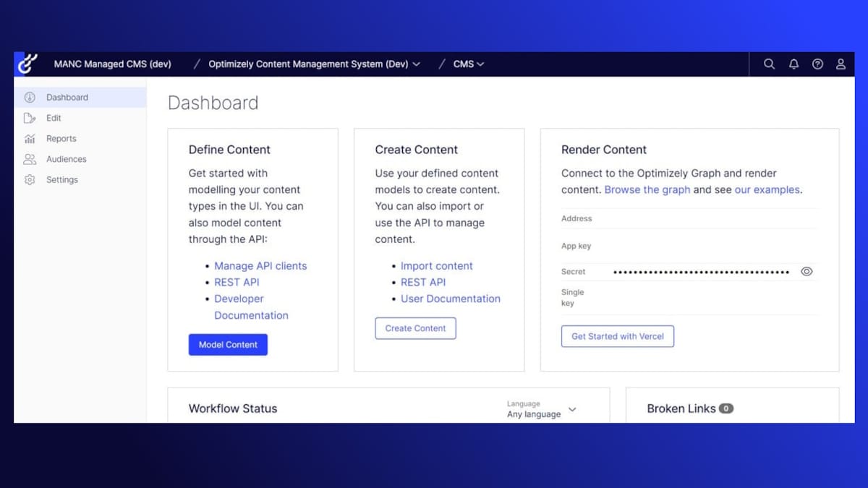Open the help question mark icon
The width and height of the screenshot is (868, 488).
[817, 64]
